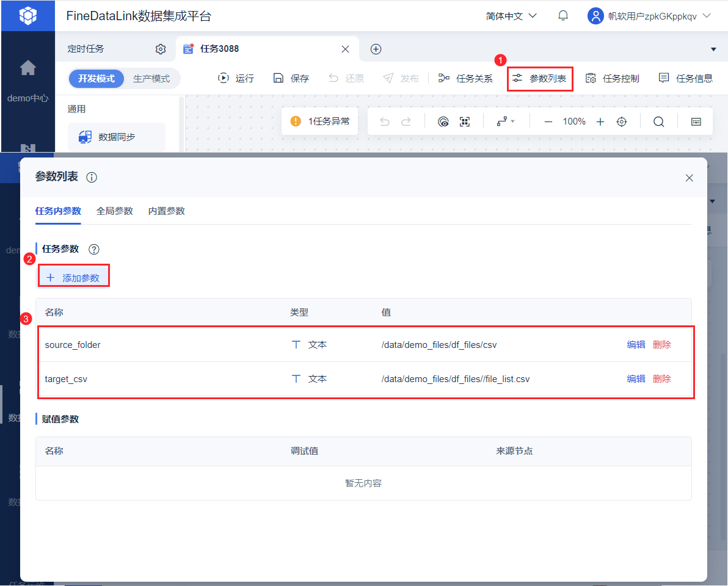This screenshot has width=728, height=586.
Task: Open the 简体中文 language dropdown
Action: [511, 16]
